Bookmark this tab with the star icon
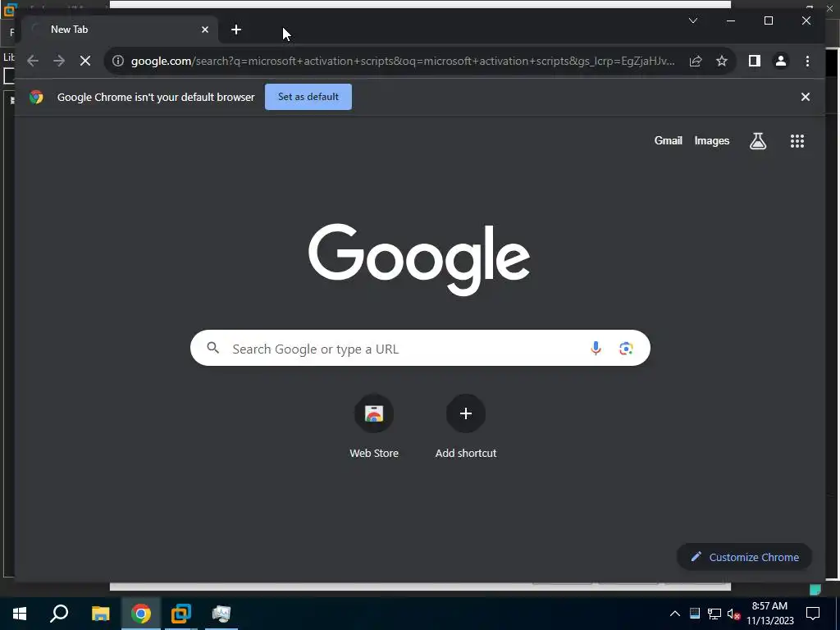Viewport: 840px width, 630px height. tap(722, 61)
